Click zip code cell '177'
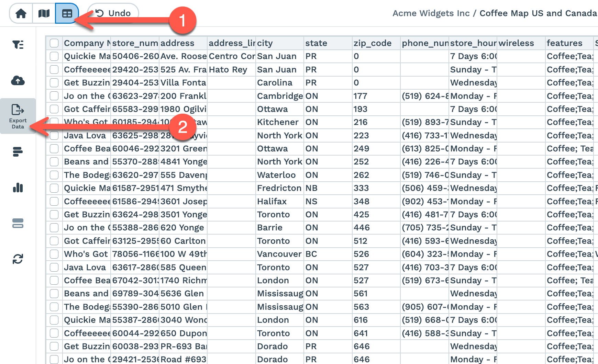 (x=376, y=96)
